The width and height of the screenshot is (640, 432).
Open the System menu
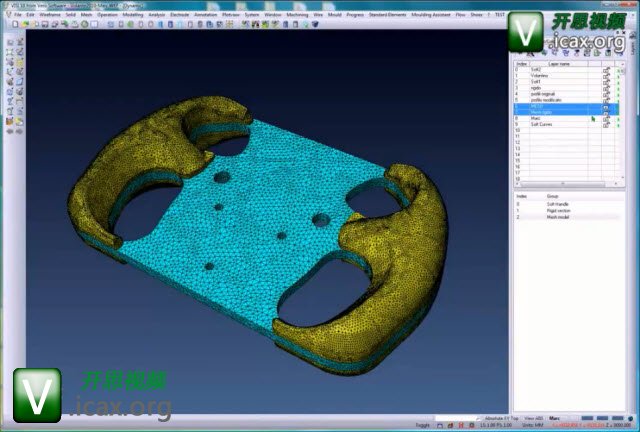(x=252, y=15)
